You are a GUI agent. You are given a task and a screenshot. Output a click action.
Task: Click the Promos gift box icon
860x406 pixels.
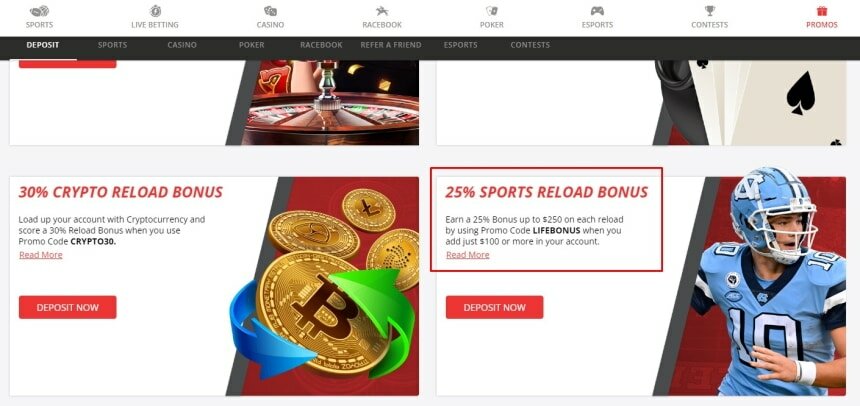pos(822,11)
